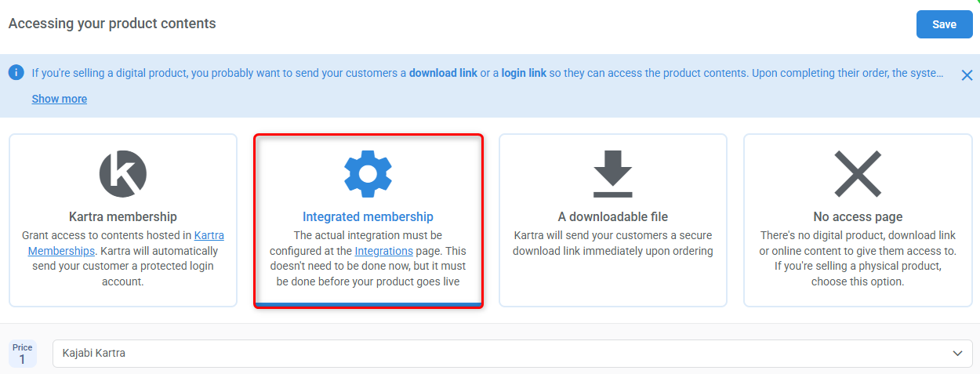
Task: Click the dropdown chevron arrow
Action: point(957,354)
